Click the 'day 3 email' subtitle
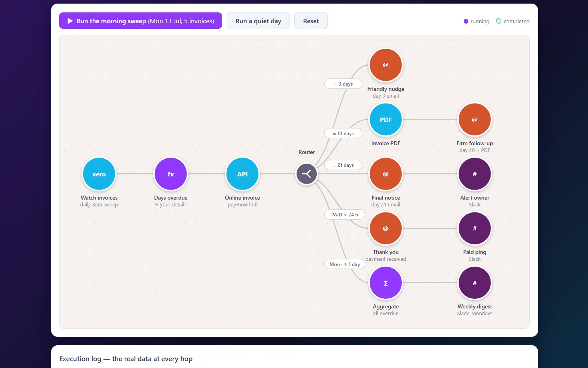The height and width of the screenshot is (368, 588). [386, 96]
